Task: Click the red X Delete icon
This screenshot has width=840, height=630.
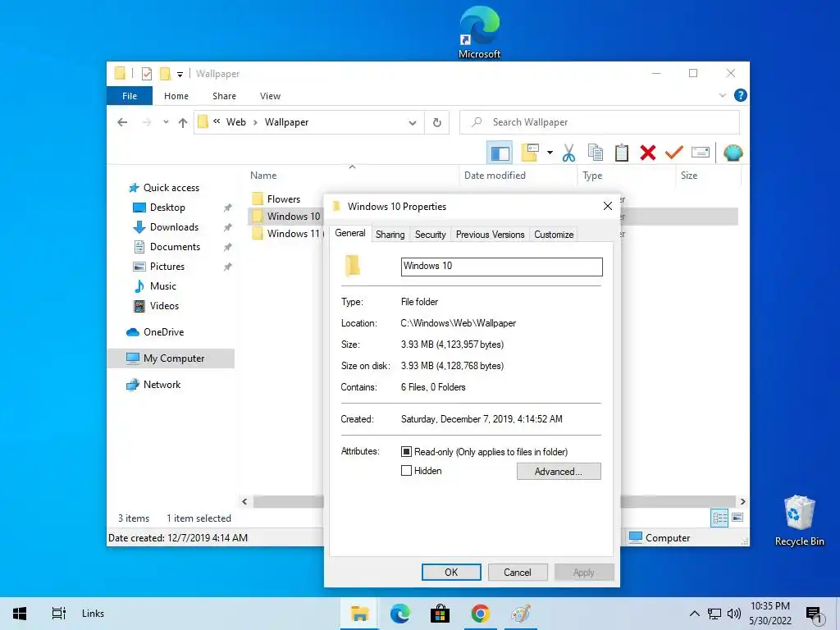Action: tap(648, 153)
